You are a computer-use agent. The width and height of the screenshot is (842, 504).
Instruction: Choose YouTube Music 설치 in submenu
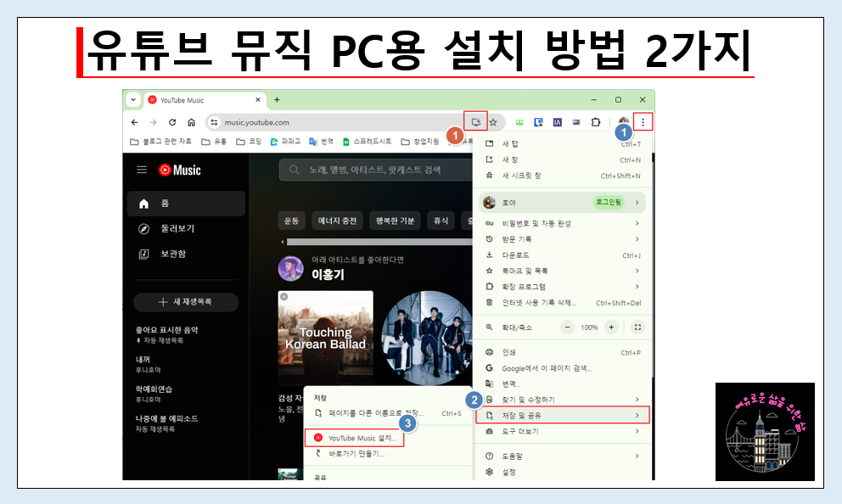tap(355, 438)
